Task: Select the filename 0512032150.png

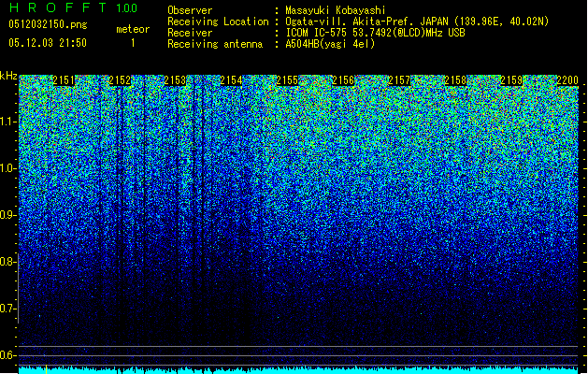Action: coord(48,24)
